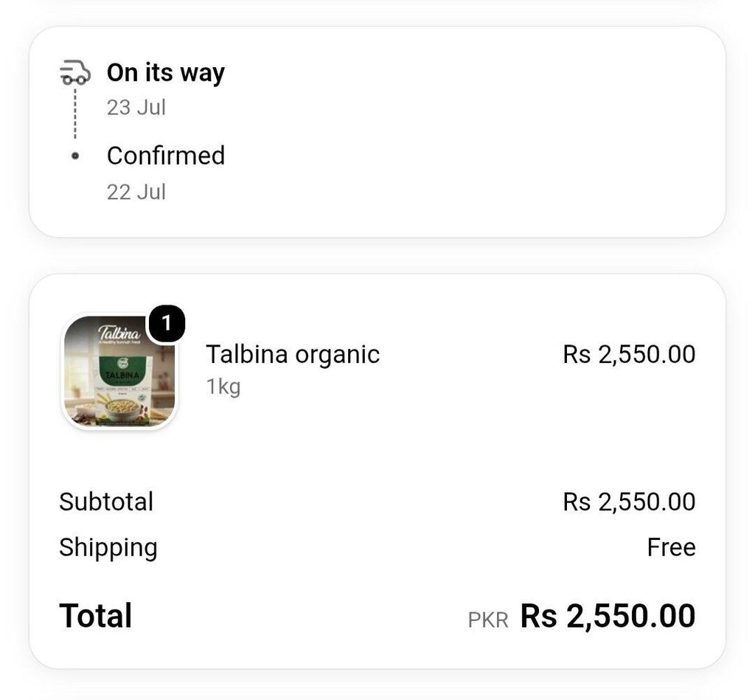Select the bold Total label

pyautogui.click(x=95, y=616)
